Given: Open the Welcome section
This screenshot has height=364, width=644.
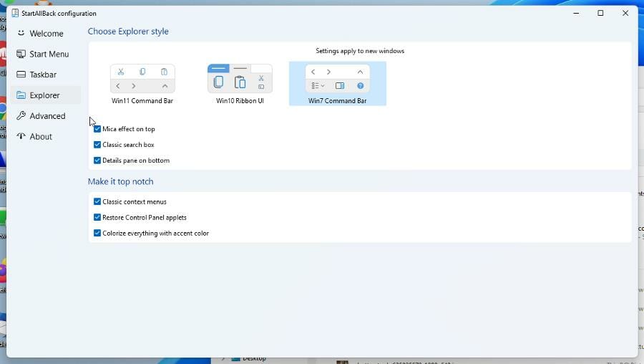Looking at the screenshot, I should [x=46, y=33].
